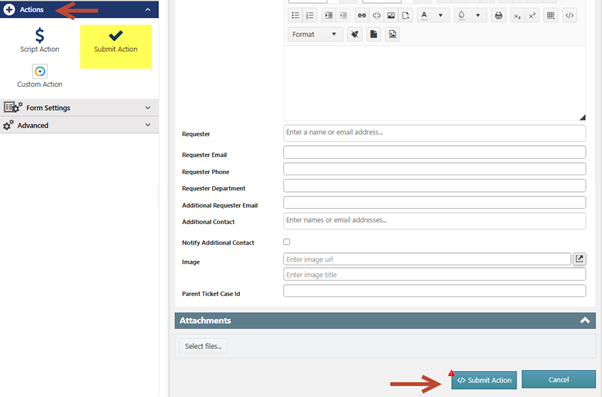Choose the Submit Action checkmark icon
602x397 pixels.
[116, 36]
